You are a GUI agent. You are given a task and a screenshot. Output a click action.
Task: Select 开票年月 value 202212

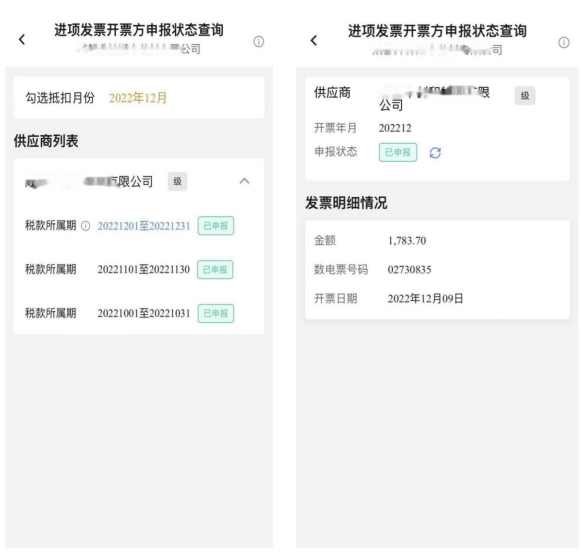coord(395,128)
